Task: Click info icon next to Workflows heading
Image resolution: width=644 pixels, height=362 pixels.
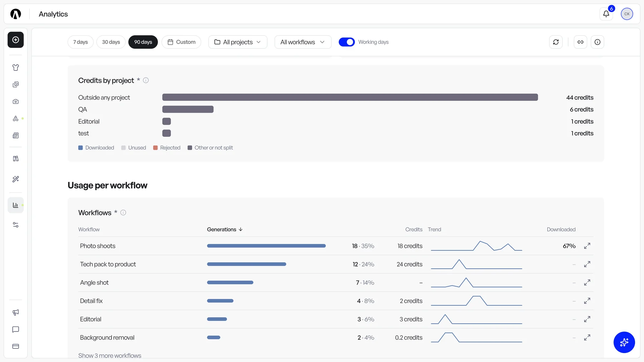Action: coord(123,213)
